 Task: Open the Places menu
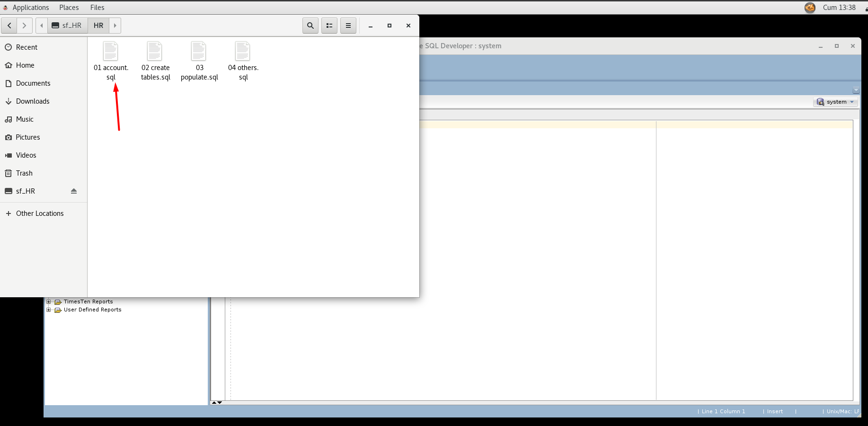[x=69, y=8]
